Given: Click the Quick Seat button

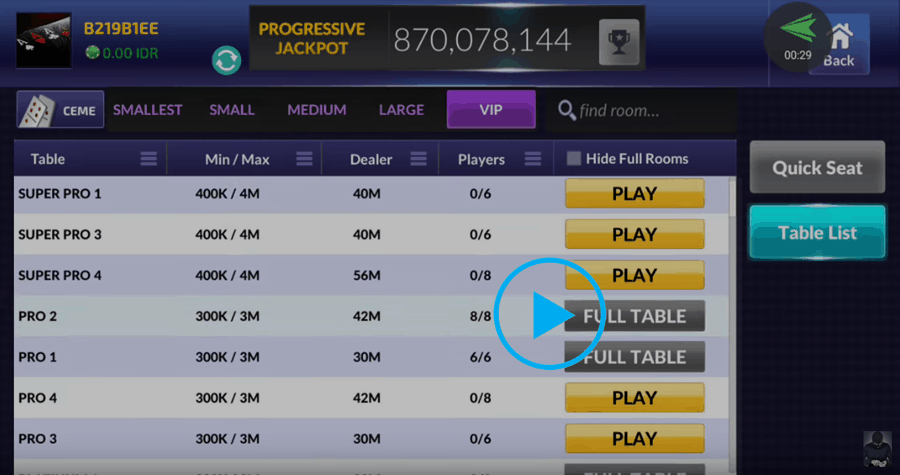Looking at the screenshot, I should [x=817, y=168].
